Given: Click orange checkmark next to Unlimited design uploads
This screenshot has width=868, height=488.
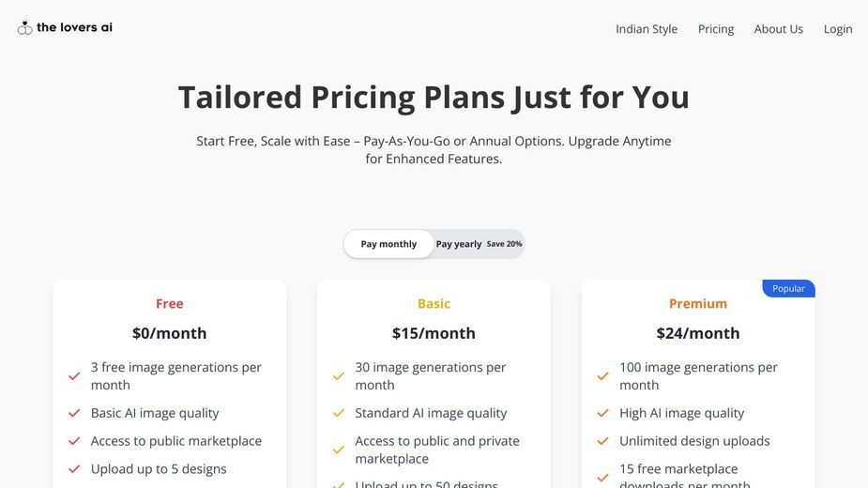Looking at the screenshot, I should (602, 441).
